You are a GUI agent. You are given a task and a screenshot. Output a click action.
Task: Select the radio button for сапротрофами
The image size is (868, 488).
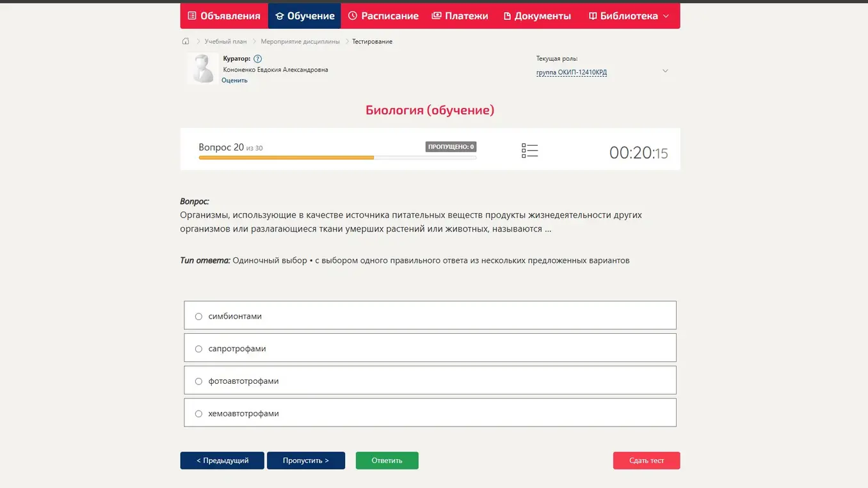point(198,349)
